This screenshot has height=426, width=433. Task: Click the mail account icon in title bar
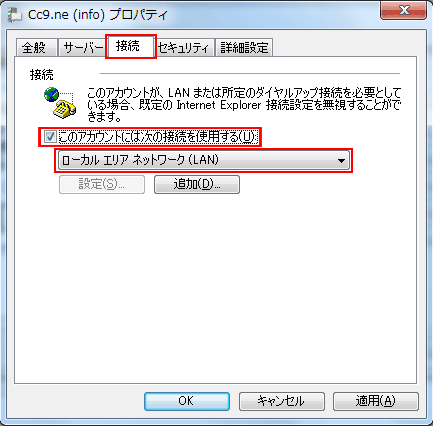[x=15, y=16]
